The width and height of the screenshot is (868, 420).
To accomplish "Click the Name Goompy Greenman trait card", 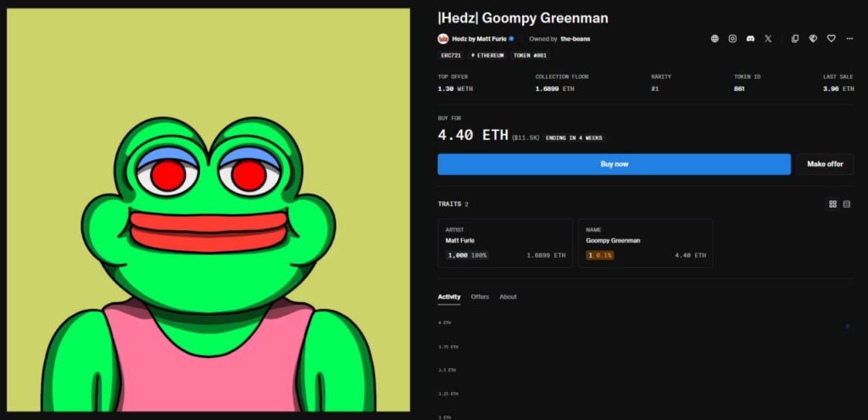I will pyautogui.click(x=645, y=244).
